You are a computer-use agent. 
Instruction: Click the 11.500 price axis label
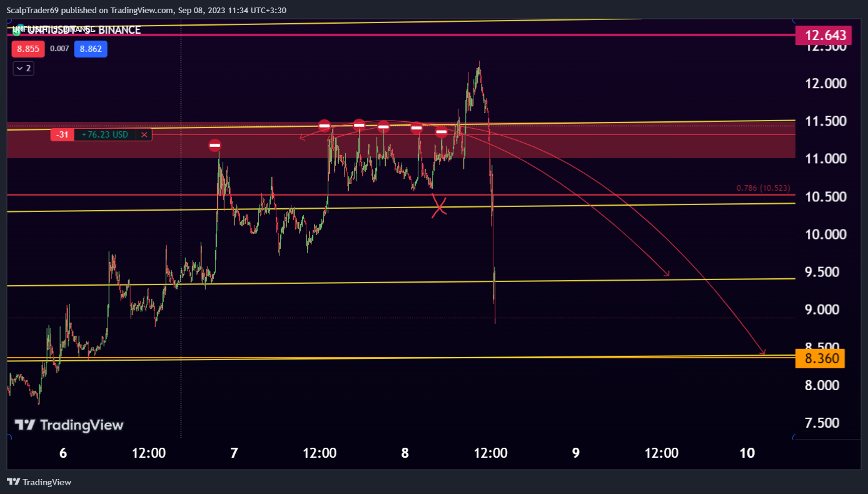(x=825, y=121)
